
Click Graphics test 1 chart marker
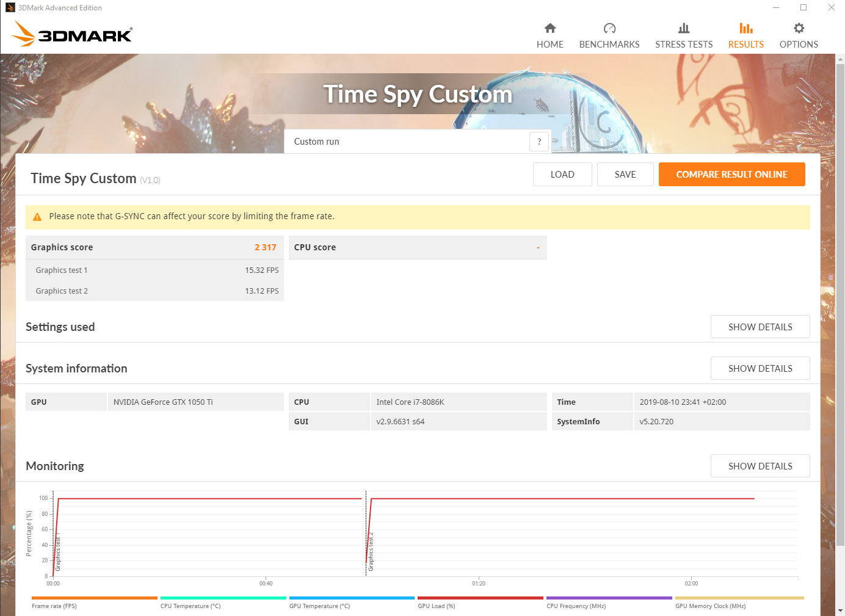(58, 553)
